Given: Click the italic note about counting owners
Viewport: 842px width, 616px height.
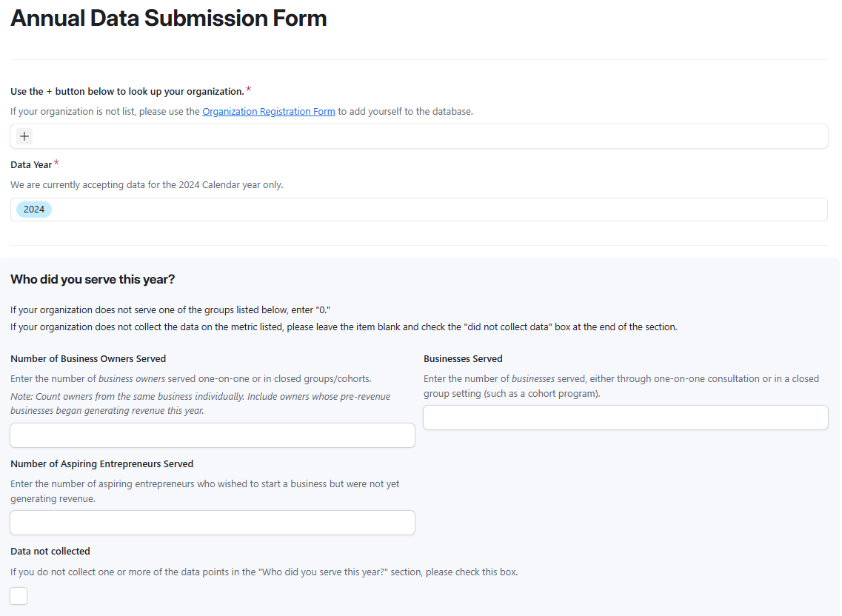Looking at the screenshot, I should click(200, 404).
